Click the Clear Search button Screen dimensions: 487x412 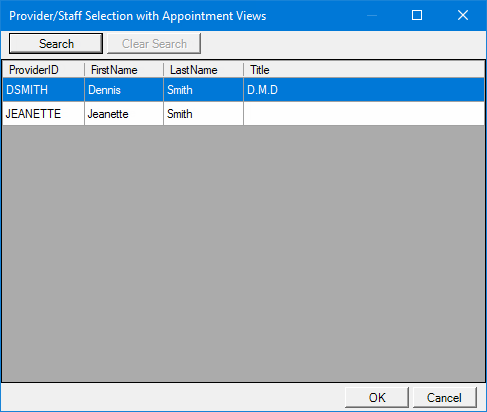(x=154, y=43)
